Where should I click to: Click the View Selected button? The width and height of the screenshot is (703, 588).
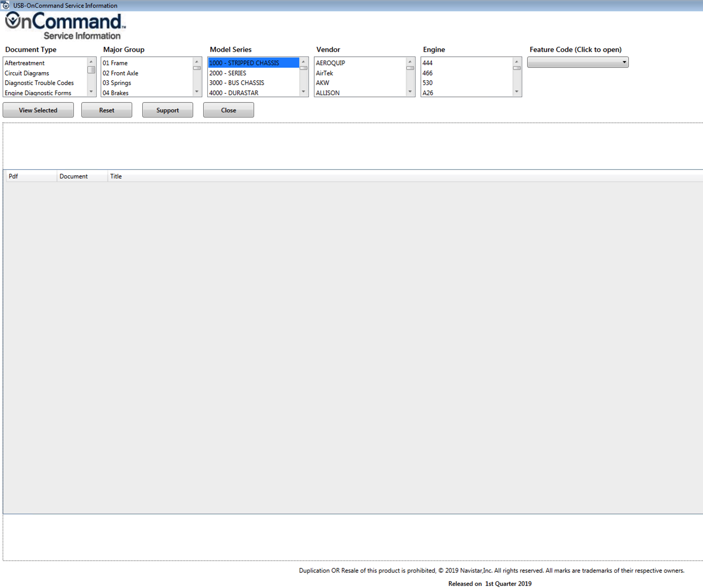(38, 110)
